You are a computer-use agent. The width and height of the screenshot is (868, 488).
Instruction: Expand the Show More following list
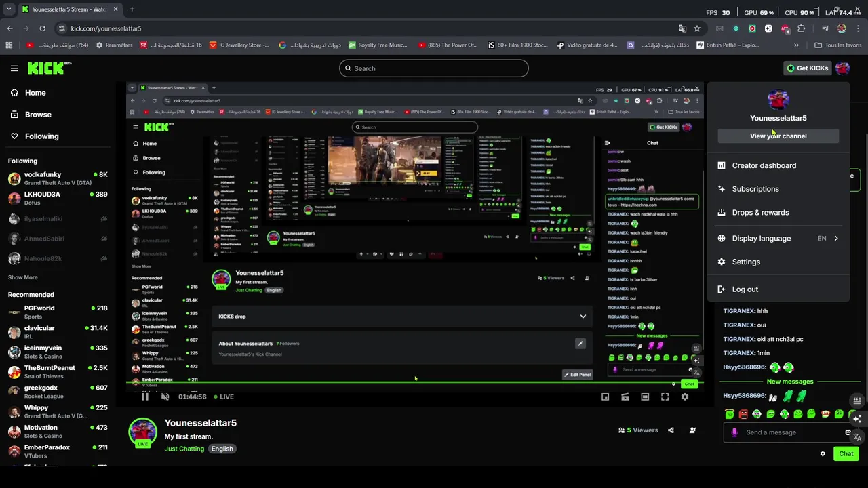[x=23, y=277]
